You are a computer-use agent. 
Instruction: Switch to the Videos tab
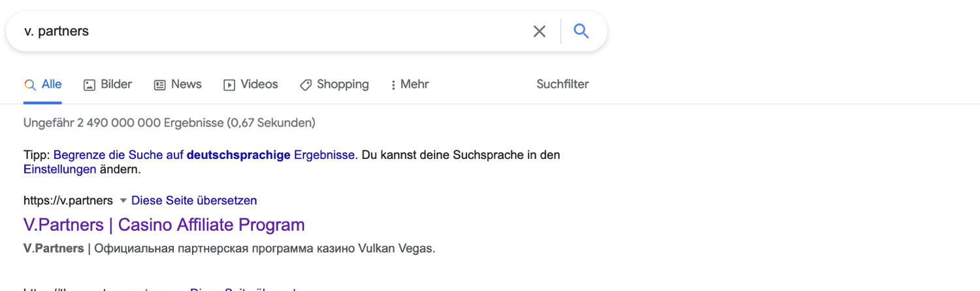click(259, 84)
